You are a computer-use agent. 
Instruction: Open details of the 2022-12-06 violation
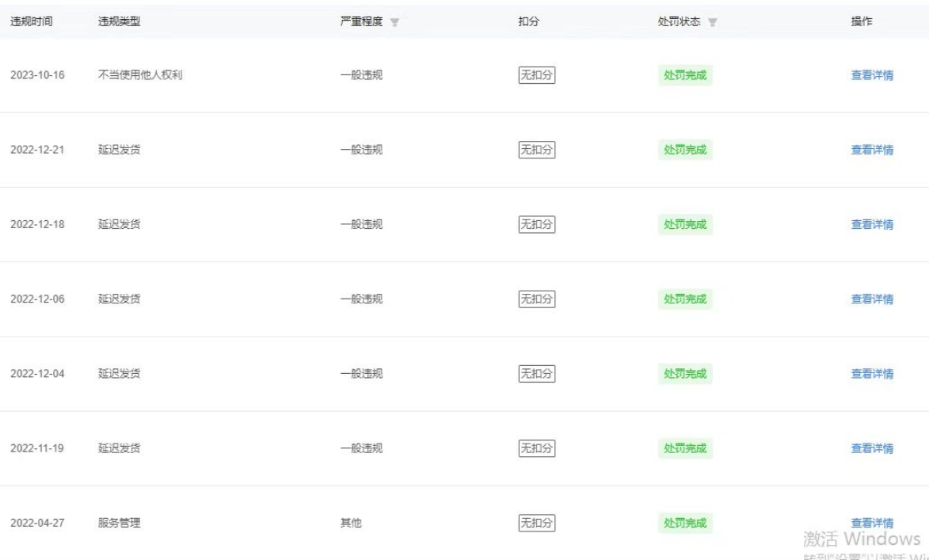[x=872, y=299]
